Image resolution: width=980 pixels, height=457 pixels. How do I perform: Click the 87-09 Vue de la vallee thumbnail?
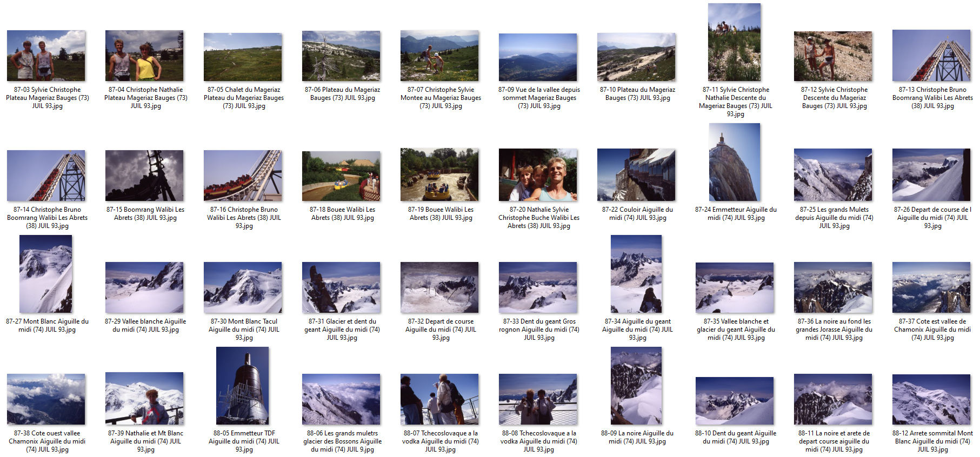538,57
